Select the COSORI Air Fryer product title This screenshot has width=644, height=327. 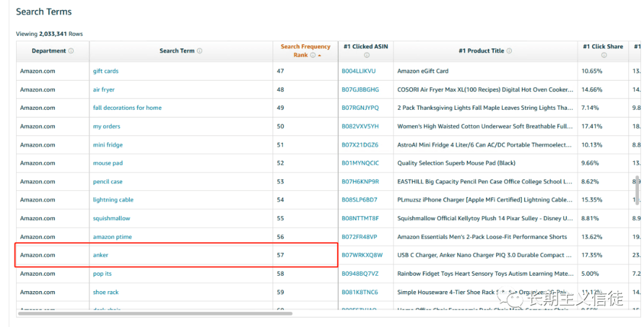[485, 90]
